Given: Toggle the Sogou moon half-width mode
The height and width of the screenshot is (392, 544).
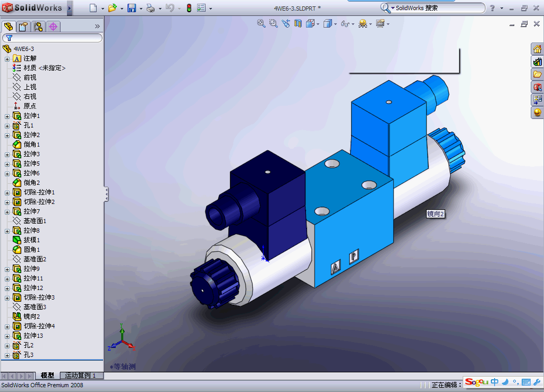Looking at the screenshot, I should (506, 382).
